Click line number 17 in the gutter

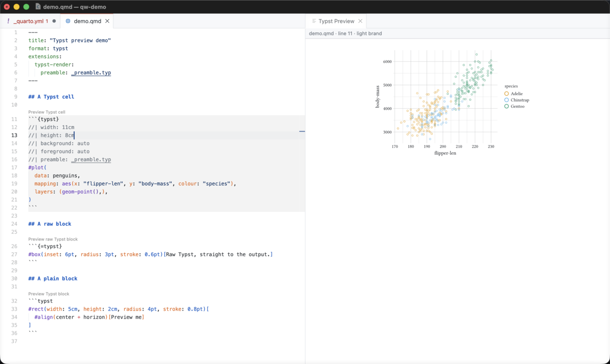(14, 168)
